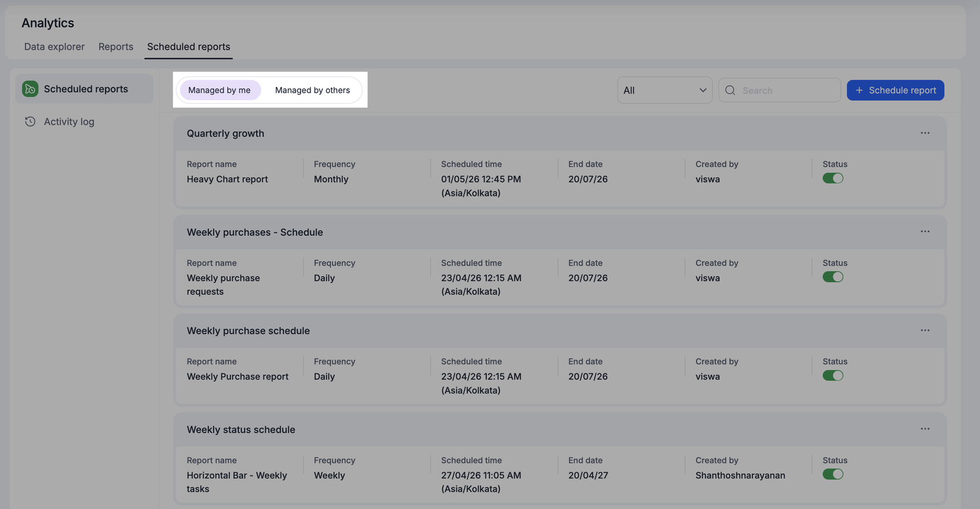Image resolution: width=980 pixels, height=509 pixels.
Task: Select the Managed by others filter
Action: (312, 90)
